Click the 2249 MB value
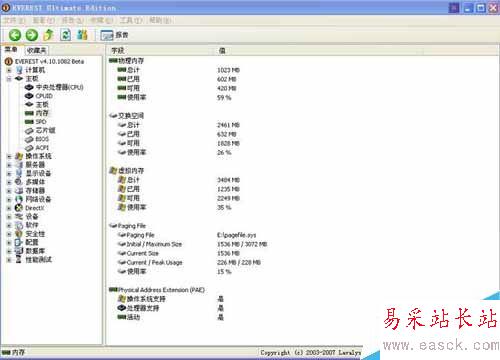Image resolution: width=500 pixels, height=360 pixels. [228, 199]
